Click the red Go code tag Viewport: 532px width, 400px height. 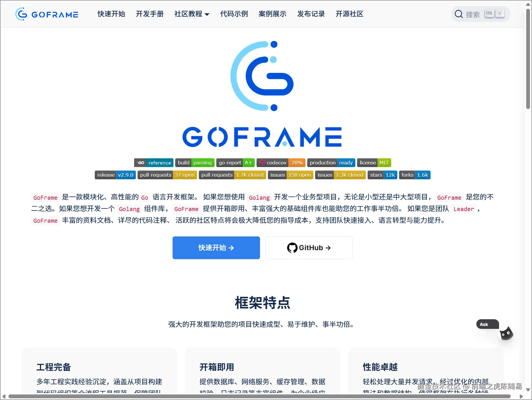[x=145, y=197]
